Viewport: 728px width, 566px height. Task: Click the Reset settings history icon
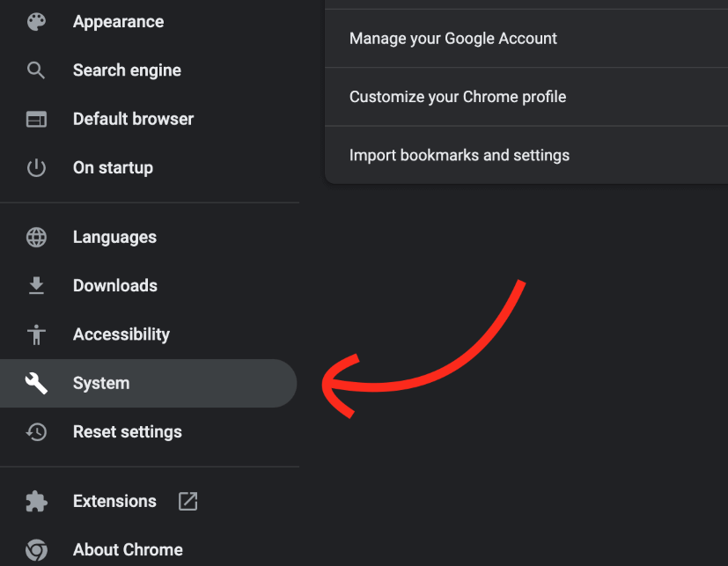36,431
